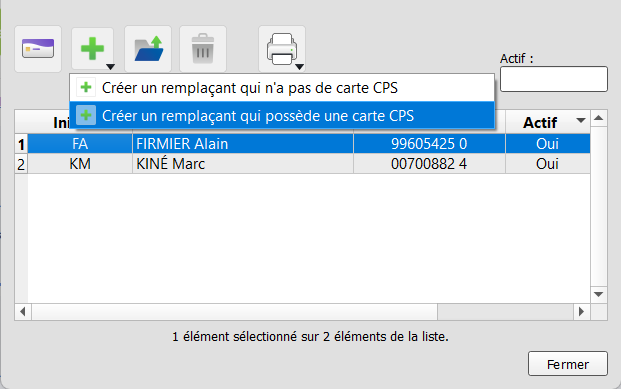Click the Fermer button
Image resolution: width=621 pixels, height=389 pixels.
pyautogui.click(x=568, y=364)
